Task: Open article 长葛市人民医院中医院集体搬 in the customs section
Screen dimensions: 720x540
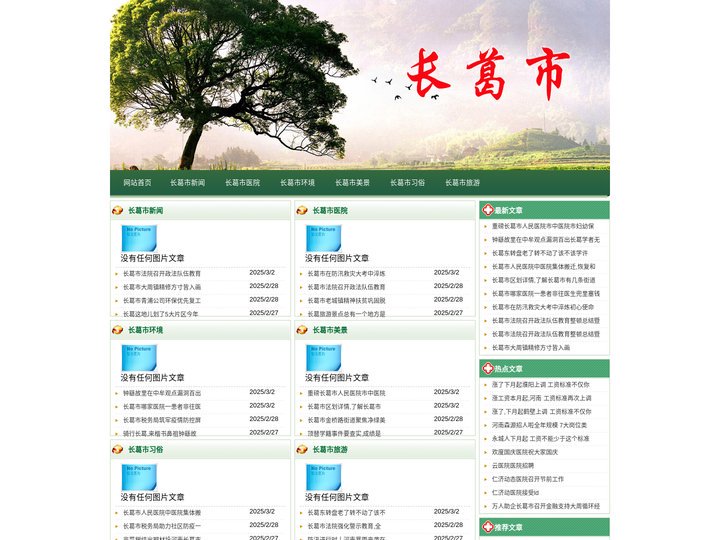Action: pos(162,512)
